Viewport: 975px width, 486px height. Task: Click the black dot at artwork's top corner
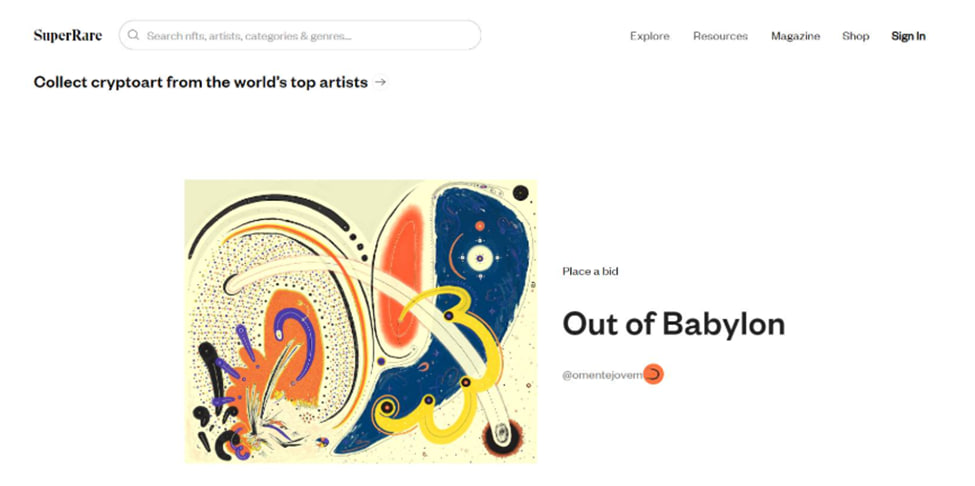(x=520, y=193)
